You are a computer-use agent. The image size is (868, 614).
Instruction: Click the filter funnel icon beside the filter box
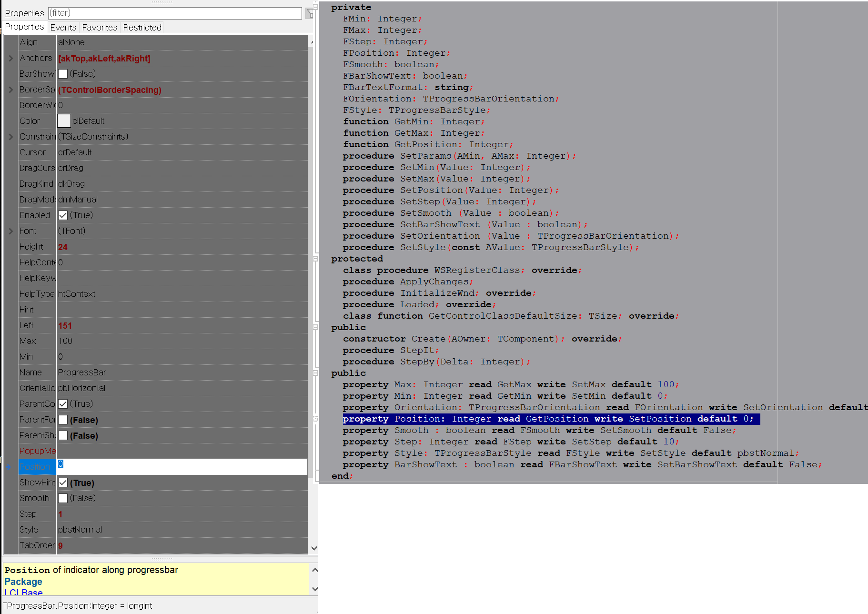click(310, 13)
